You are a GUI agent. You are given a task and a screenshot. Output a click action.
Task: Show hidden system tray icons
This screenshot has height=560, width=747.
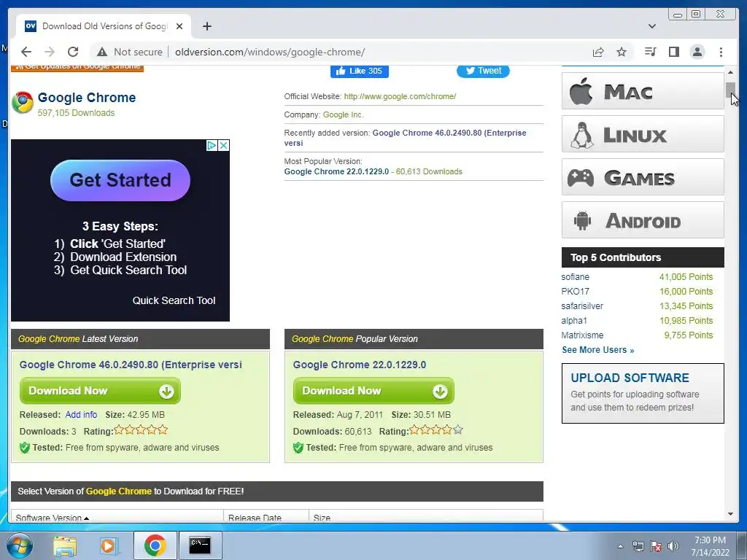click(620, 546)
